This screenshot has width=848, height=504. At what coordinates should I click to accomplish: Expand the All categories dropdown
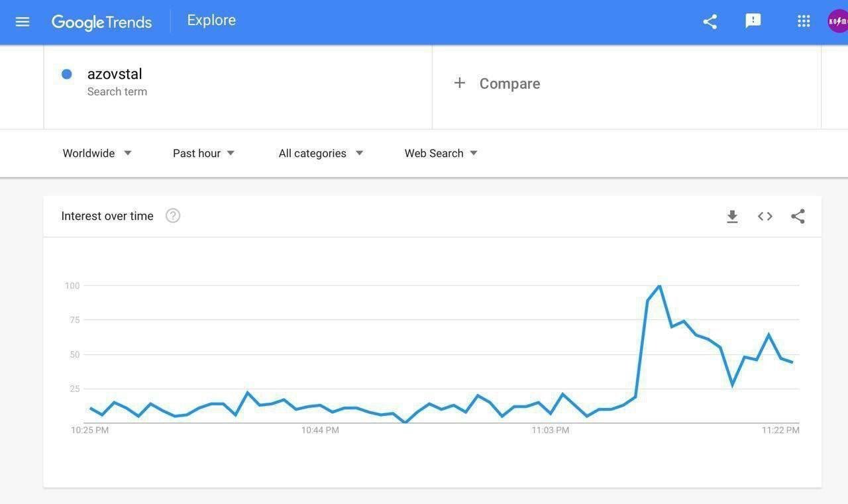point(321,153)
